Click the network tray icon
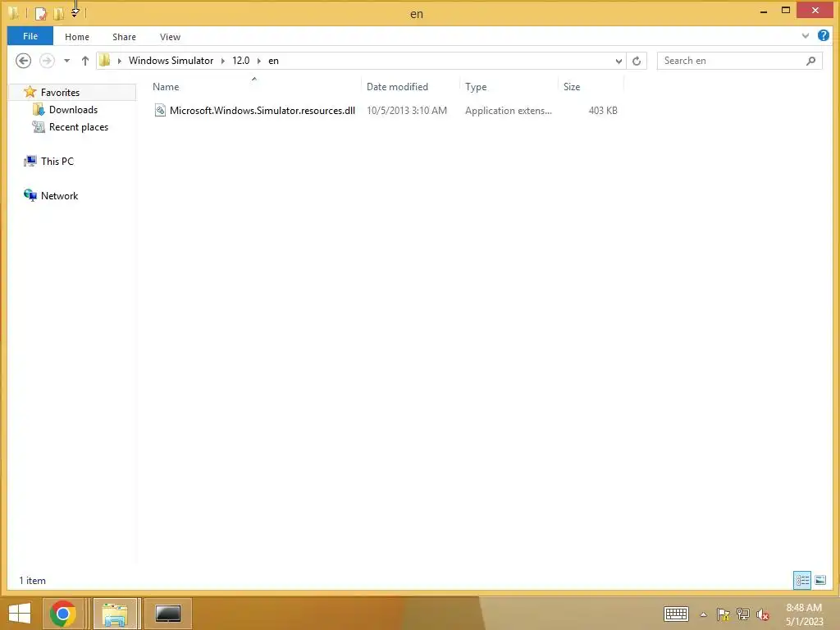 [x=743, y=614]
